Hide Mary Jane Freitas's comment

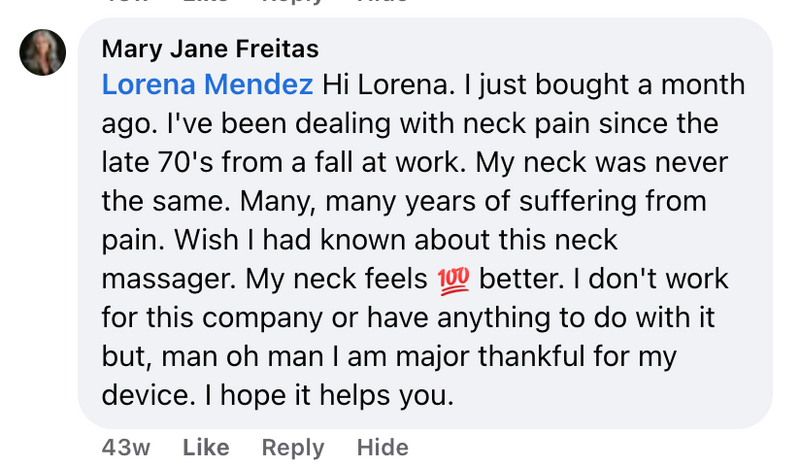tap(383, 447)
